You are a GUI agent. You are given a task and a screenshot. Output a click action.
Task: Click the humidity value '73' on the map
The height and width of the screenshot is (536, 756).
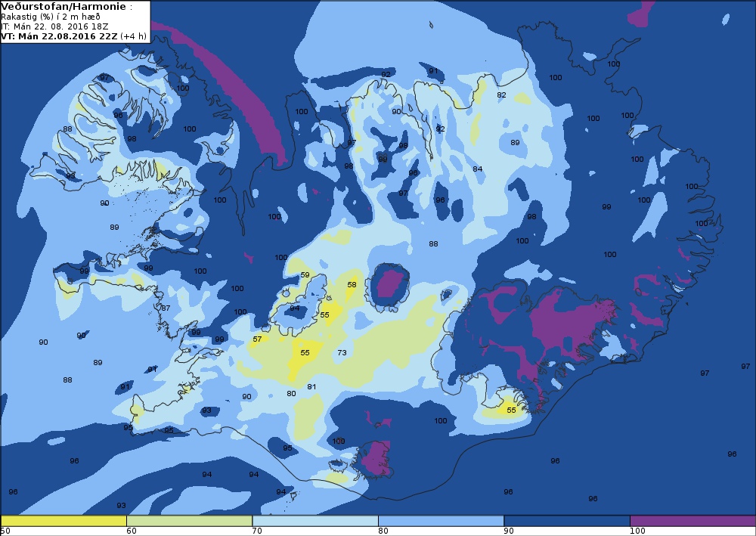[x=342, y=352]
